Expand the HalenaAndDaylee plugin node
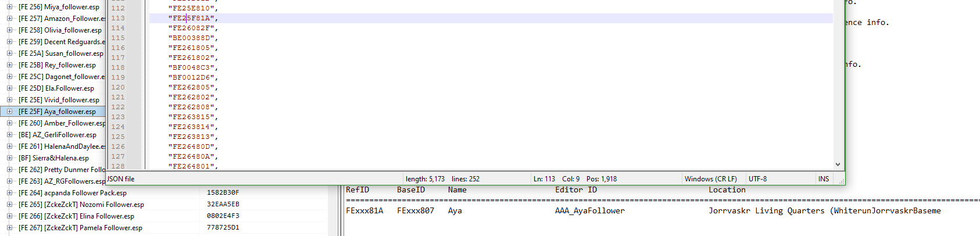 9,146
